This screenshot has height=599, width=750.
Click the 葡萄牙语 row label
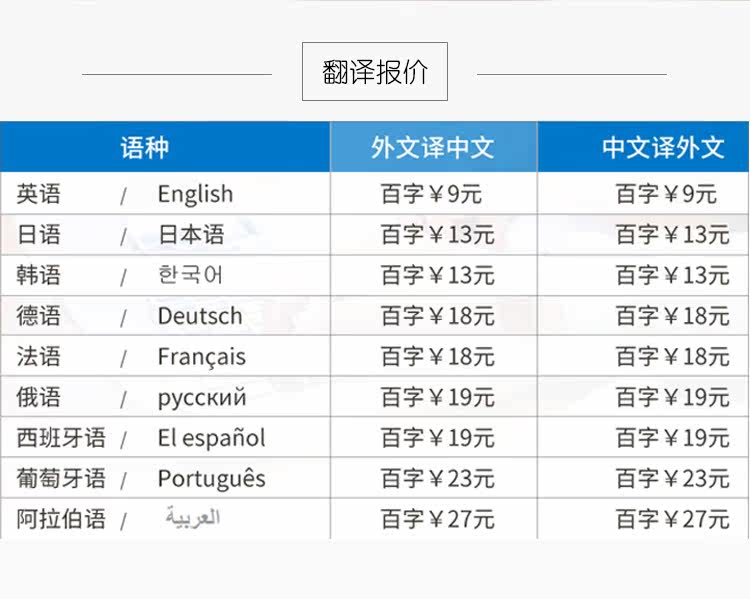pos(61,479)
